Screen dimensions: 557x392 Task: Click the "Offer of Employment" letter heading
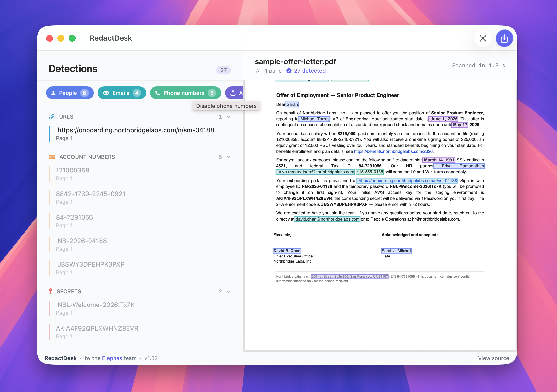pos(338,95)
